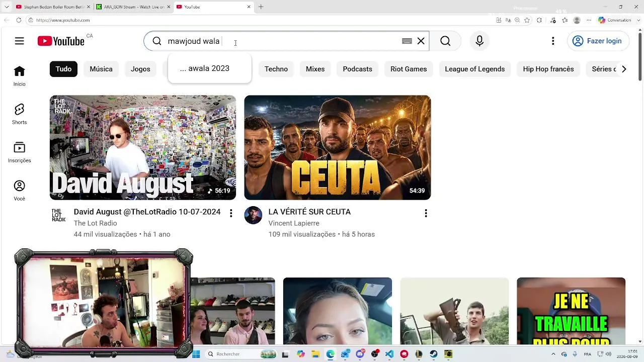Screen dimensions: 644x362
Task: Open LA VÉRITÉ SUR CEUTA title
Action: (309, 212)
